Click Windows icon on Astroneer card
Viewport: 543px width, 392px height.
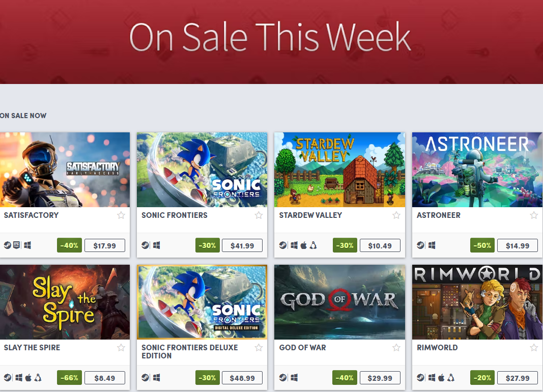tap(432, 245)
